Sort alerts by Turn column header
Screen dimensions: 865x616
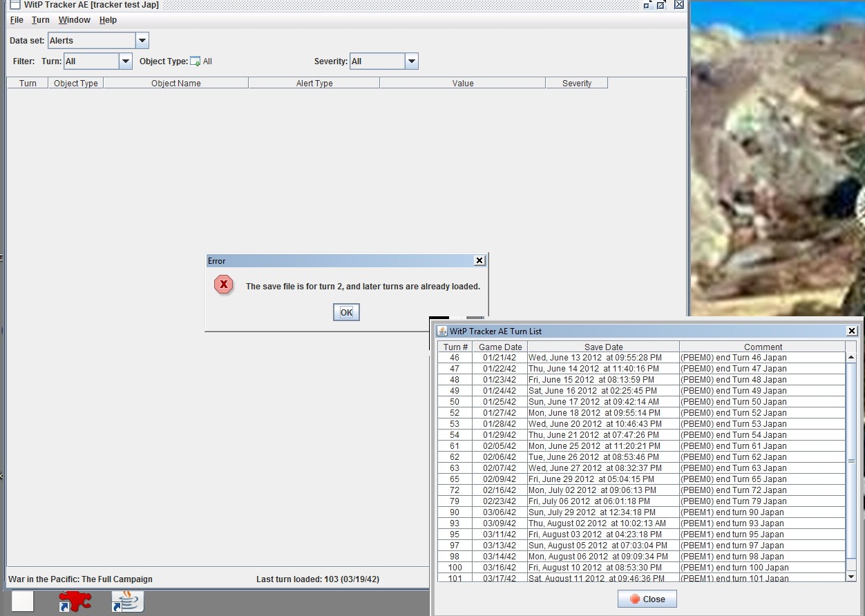click(28, 83)
